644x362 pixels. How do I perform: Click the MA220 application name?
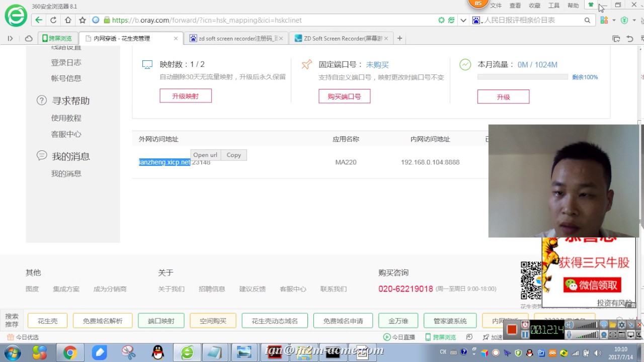pos(346,162)
